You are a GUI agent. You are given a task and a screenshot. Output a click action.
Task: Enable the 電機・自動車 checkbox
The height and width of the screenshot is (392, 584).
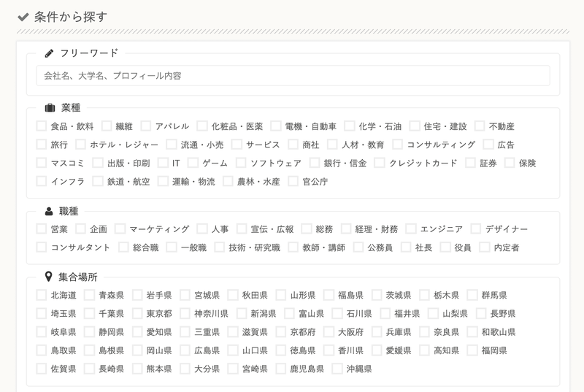click(276, 126)
